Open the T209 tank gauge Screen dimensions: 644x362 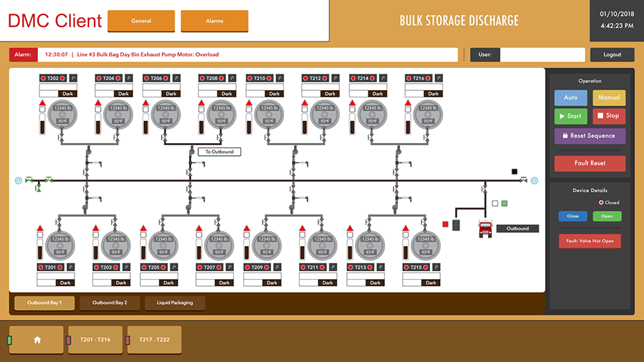tap(267, 245)
